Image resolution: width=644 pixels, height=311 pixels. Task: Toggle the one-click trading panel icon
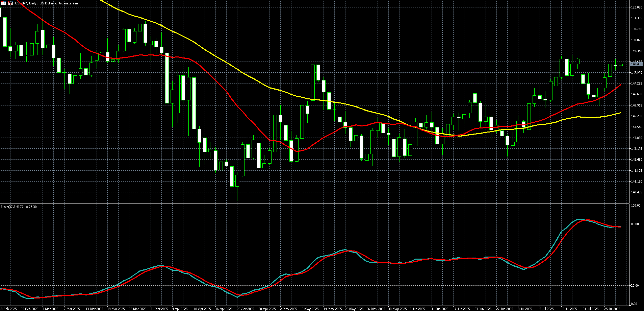click(11, 3)
